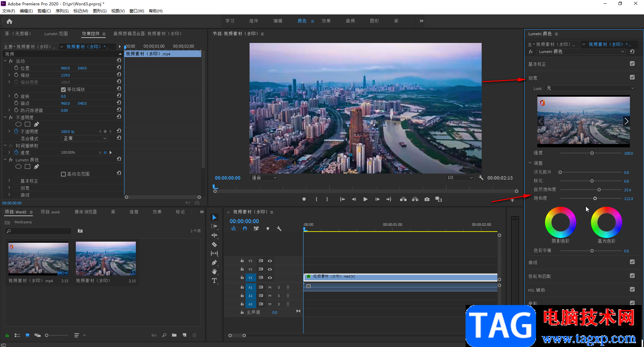644x347 pixels.
Task: Open the 序列(S) menu
Action: click(62, 11)
